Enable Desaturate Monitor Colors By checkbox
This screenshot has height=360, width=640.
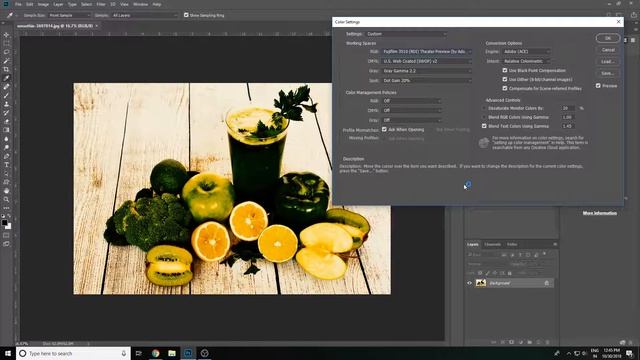tap(484, 108)
